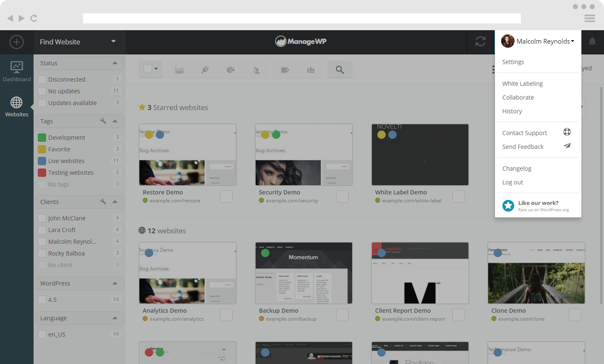Click the green Development tag swatch
604x364 pixels.
42,138
